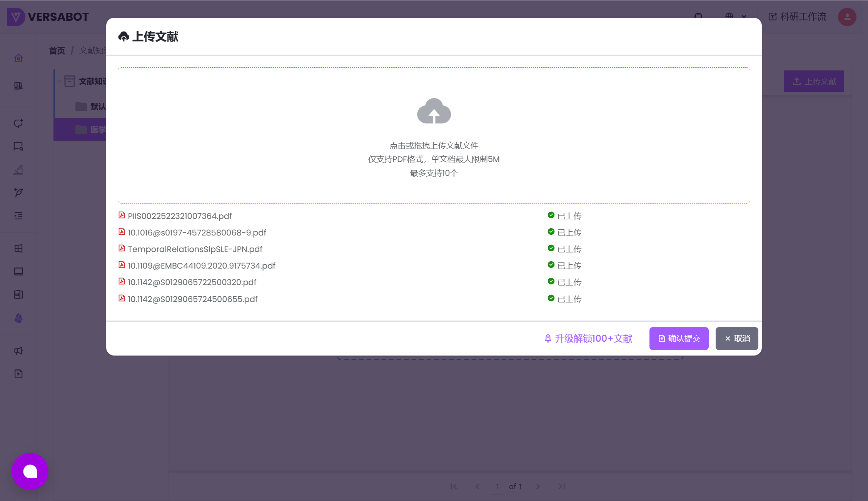Image resolution: width=868 pixels, height=501 pixels.
Task: Click 确认提交 to submit uploads
Action: click(679, 339)
